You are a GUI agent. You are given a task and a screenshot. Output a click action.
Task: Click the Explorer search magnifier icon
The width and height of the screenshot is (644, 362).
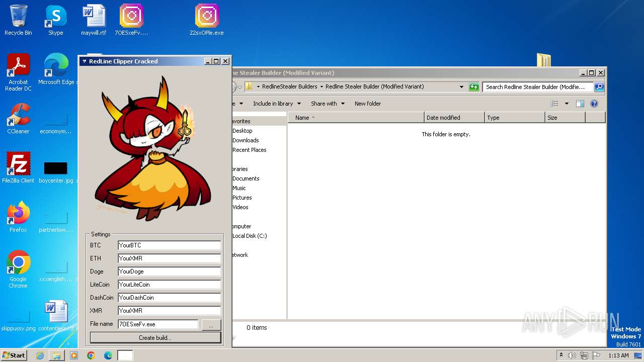click(599, 87)
